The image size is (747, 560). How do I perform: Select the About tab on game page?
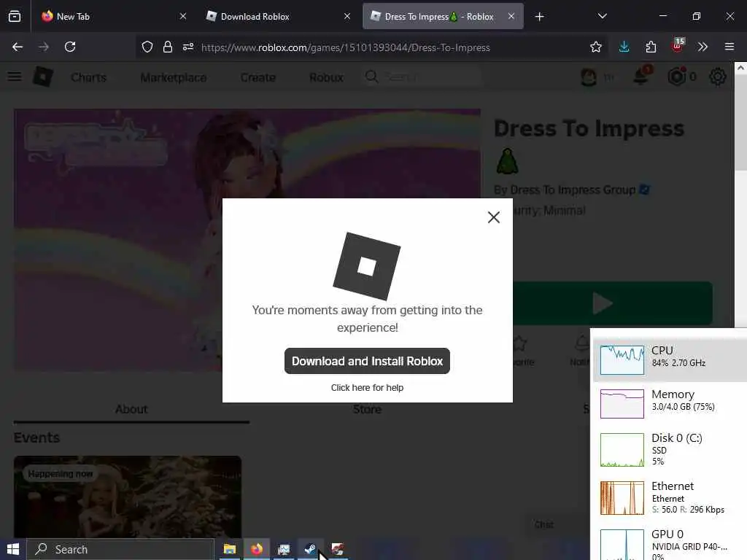[x=131, y=409]
